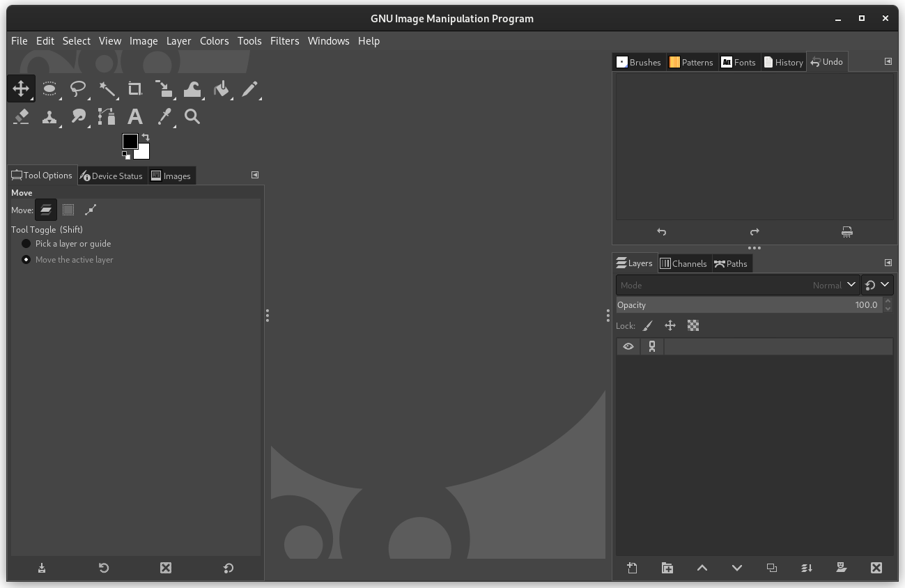
Task: Swap foreground and background colors
Action: point(146,137)
